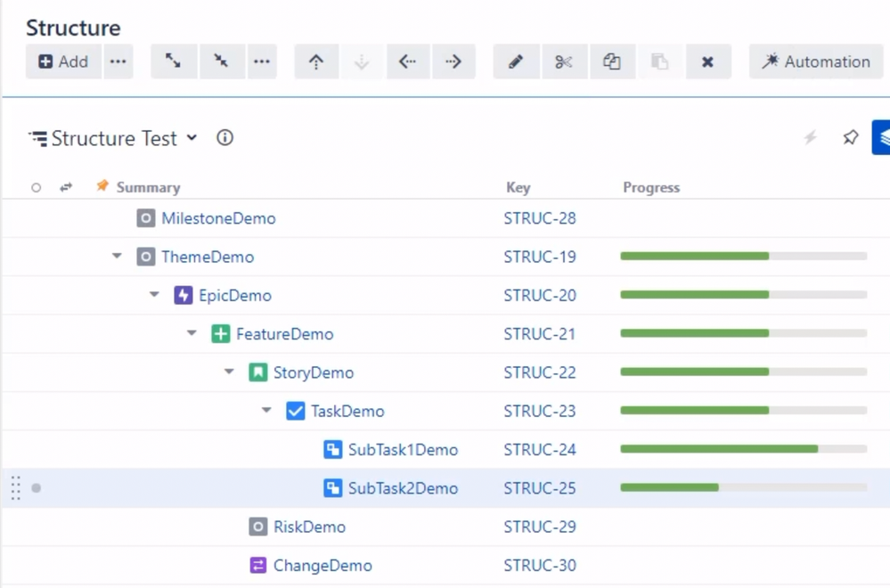Move selected item up

pyautogui.click(x=316, y=61)
